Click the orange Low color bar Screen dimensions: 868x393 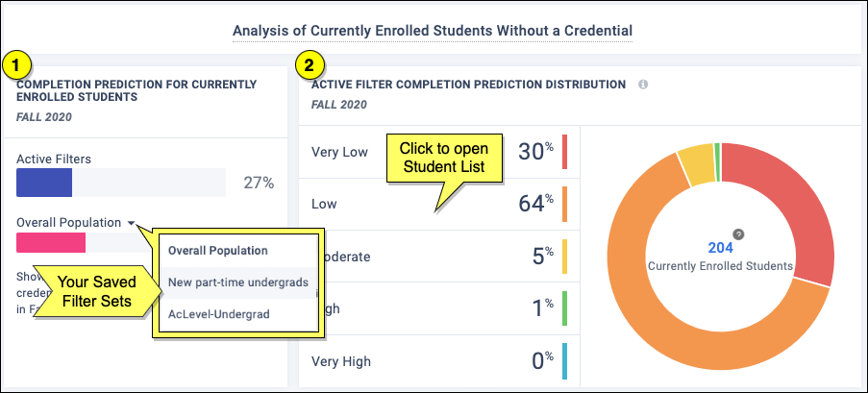click(x=565, y=204)
